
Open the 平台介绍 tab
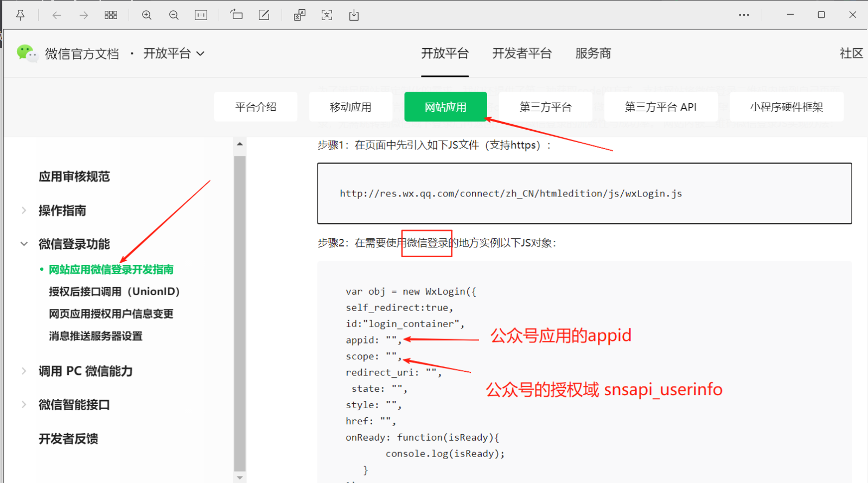[256, 107]
